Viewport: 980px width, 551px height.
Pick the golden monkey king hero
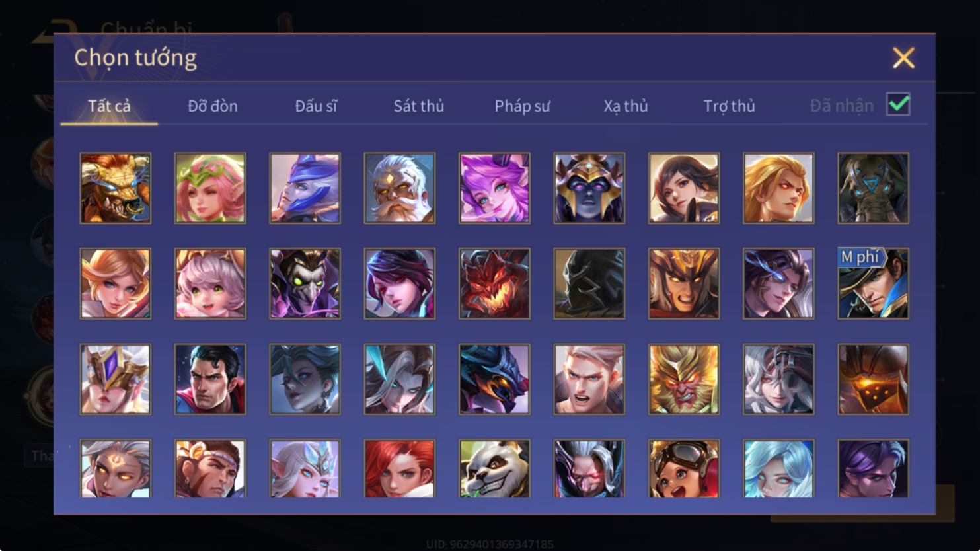684,379
